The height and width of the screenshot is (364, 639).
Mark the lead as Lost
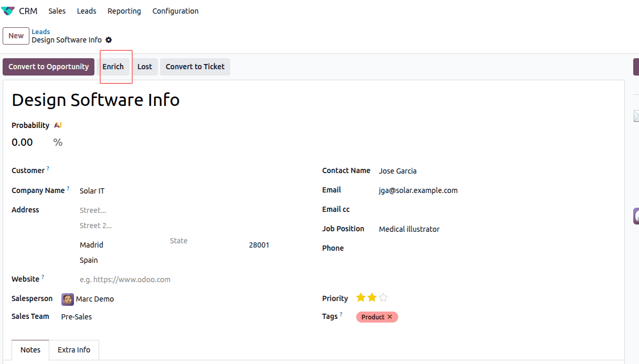click(144, 67)
